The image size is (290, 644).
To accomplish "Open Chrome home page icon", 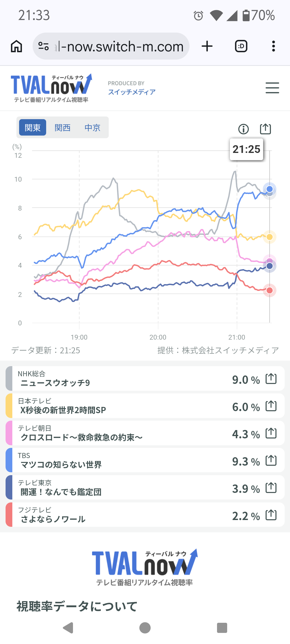I will [16, 46].
